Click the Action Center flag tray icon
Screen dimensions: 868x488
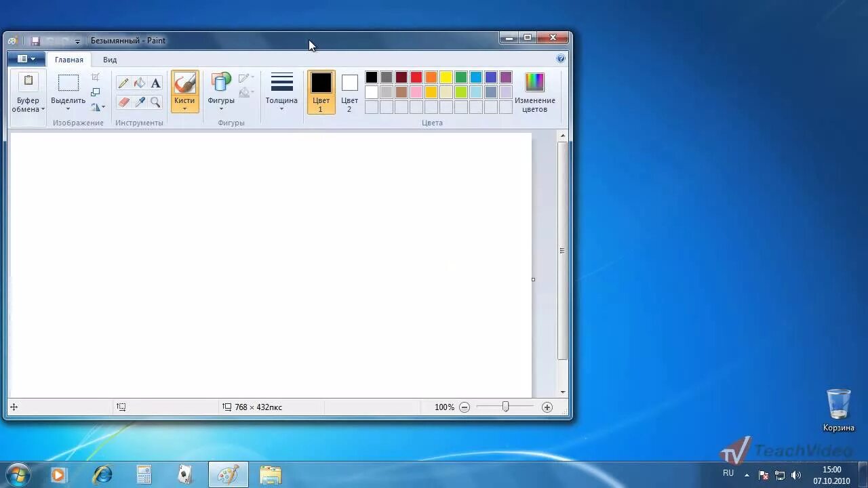(x=764, y=475)
